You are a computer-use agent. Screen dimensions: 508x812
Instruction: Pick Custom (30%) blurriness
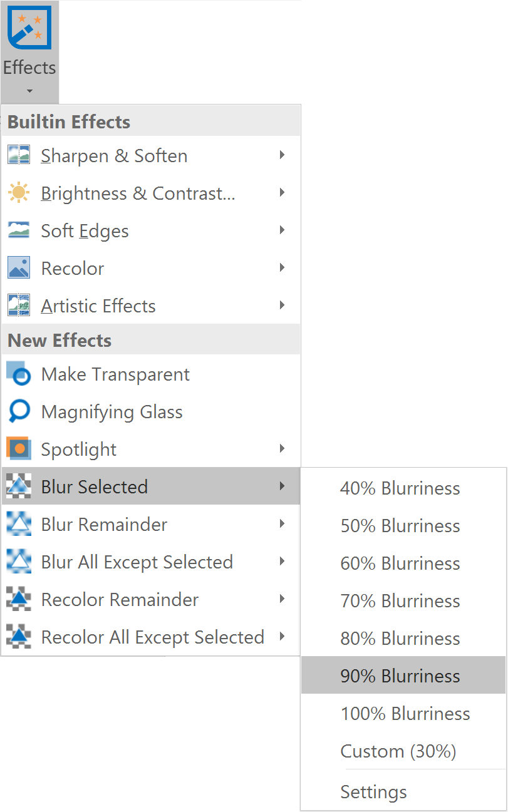coord(398,751)
